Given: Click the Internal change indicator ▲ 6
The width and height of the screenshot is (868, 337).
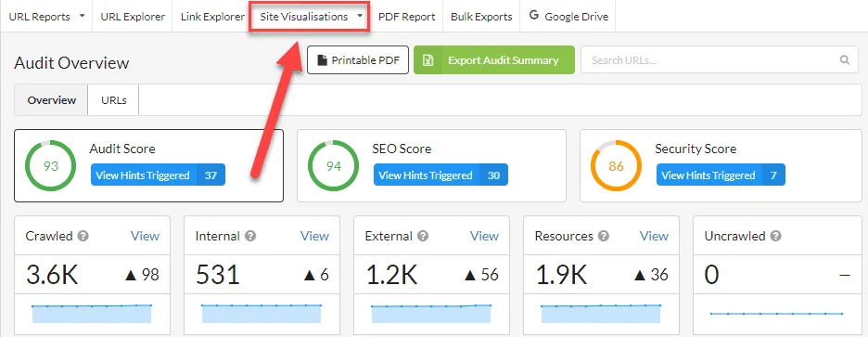Looking at the screenshot, I should (316, 275).
